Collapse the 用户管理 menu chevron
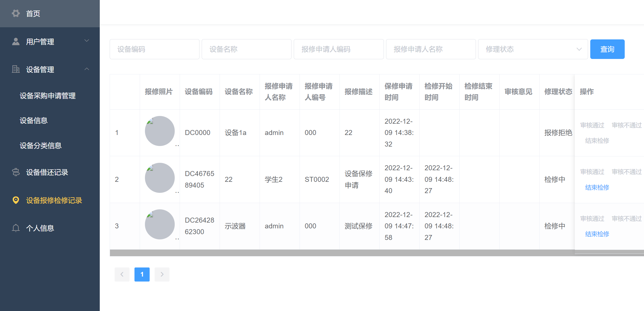Viewport: 644px width, 311px height. 87,40
